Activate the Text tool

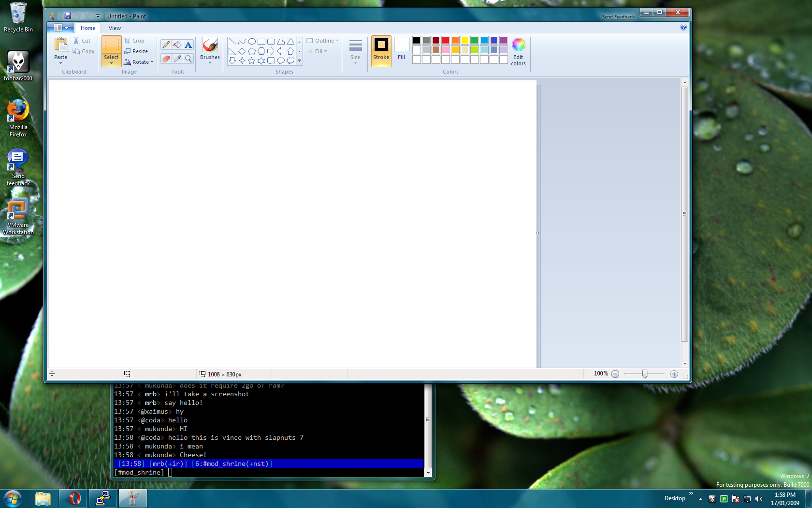[x=188, y=45]
